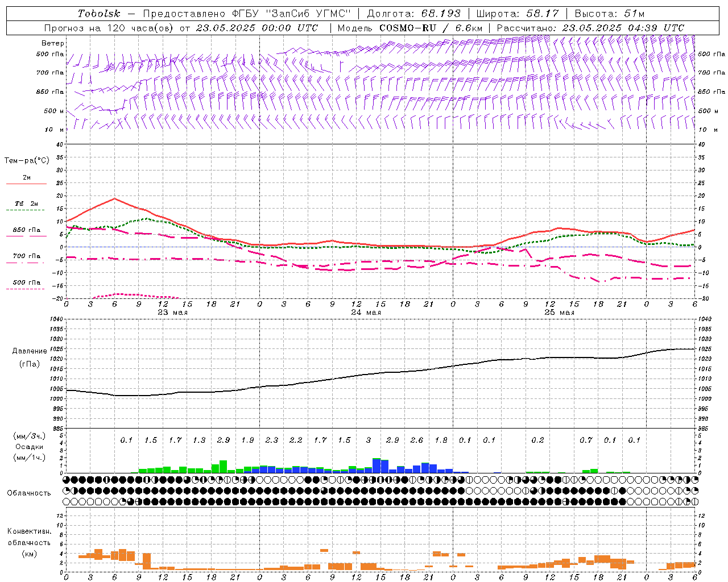Click the 3-hour precipitation value '2.6'
This screenshot has width=728, height=582.
coord(417,440)
